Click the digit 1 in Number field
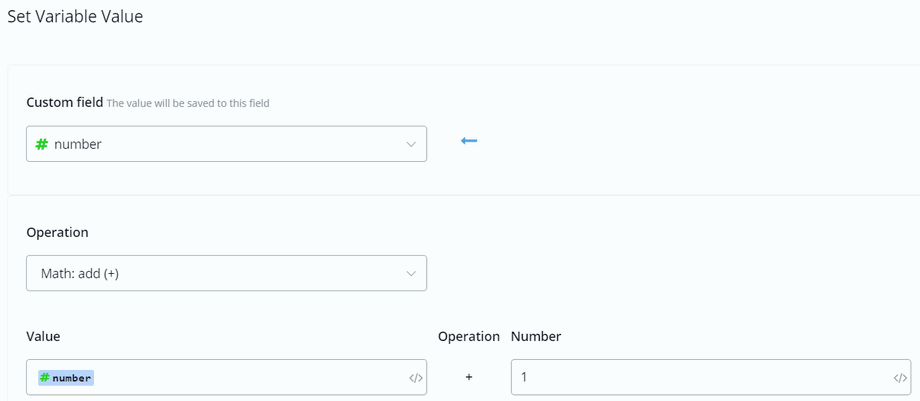The image size is (920, 401). pyautogui.click(x=524, y=377)
